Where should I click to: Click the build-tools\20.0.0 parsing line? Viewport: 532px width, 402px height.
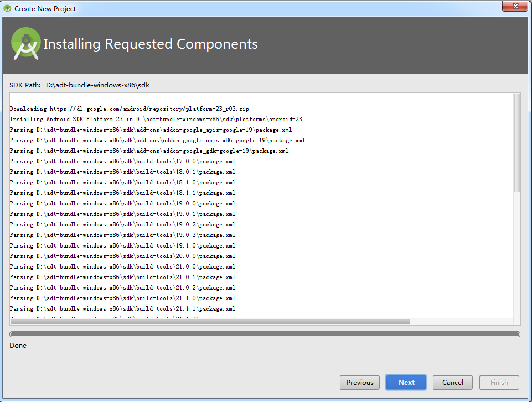click(x=122, y=256)
